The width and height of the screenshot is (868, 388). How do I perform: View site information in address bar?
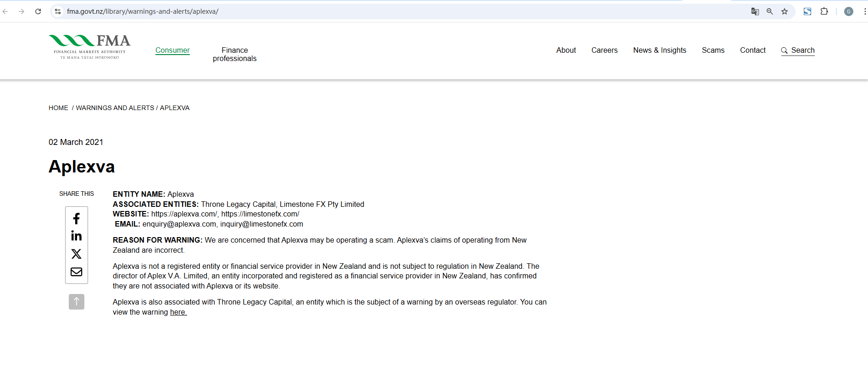pos(58,11)
